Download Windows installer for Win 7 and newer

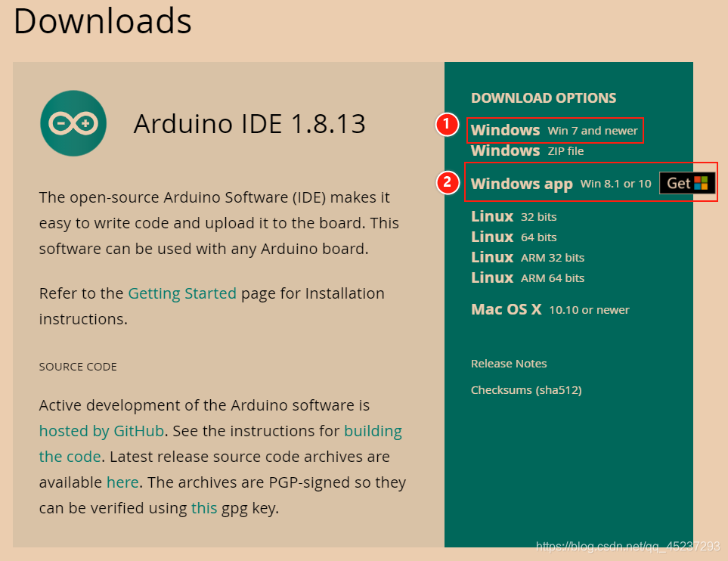pos(554,131)
